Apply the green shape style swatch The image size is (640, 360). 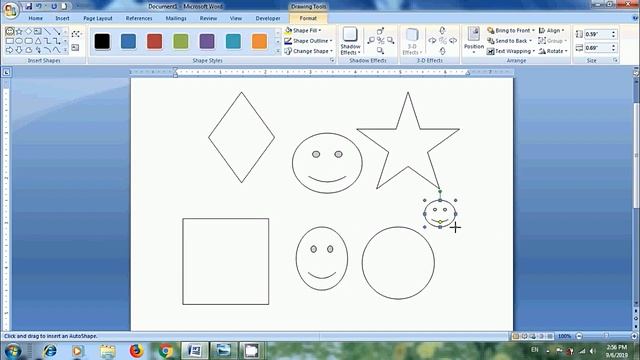(x=181, y=41)
